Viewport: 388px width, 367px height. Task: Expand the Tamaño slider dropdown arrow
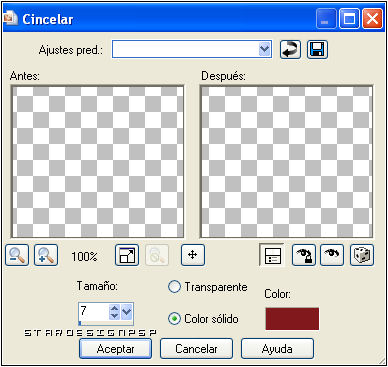tap(126, 312)
